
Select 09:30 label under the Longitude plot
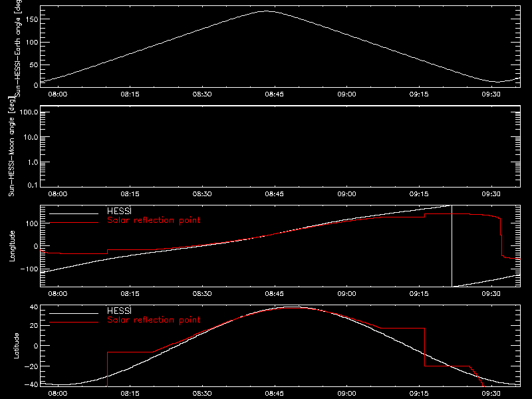point(491,294)
